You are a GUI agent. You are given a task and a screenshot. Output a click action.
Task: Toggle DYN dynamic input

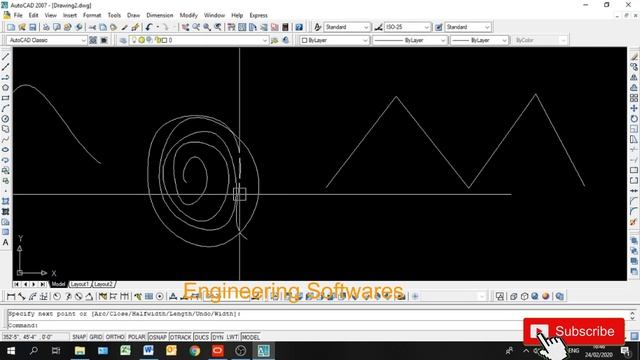point(218,337)
